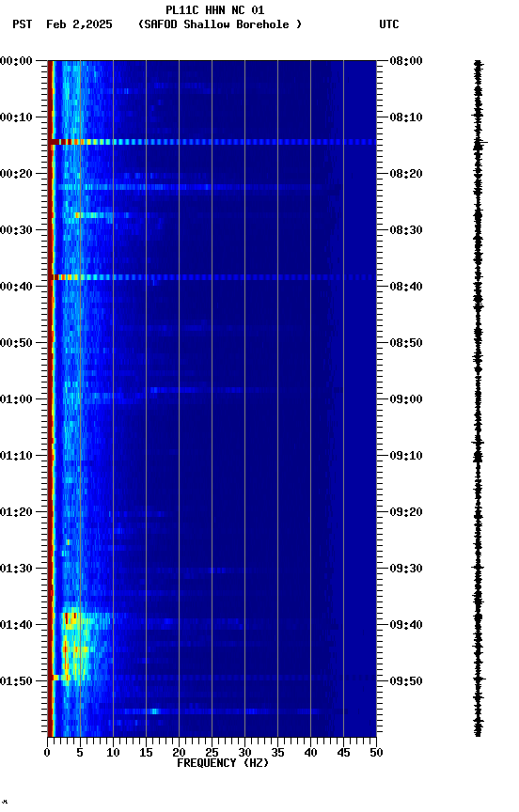Screen dimensions: 519x812
Task: Click the '01:00' PST time label
Action: pyautogui.click(x=16, y=399)
